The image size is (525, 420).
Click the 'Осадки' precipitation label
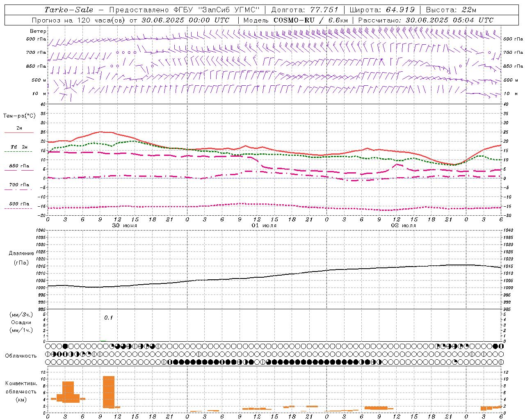click(x=21, y=322)
